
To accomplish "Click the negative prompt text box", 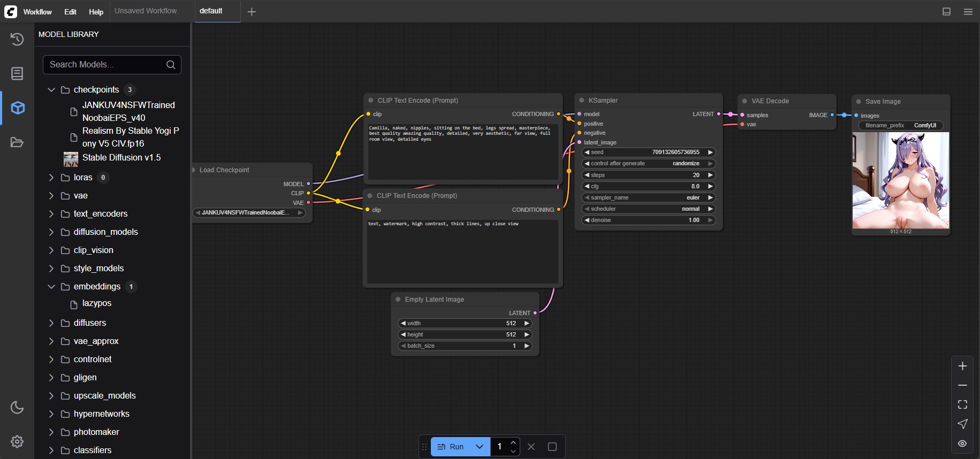I will (x=463, y=251).
